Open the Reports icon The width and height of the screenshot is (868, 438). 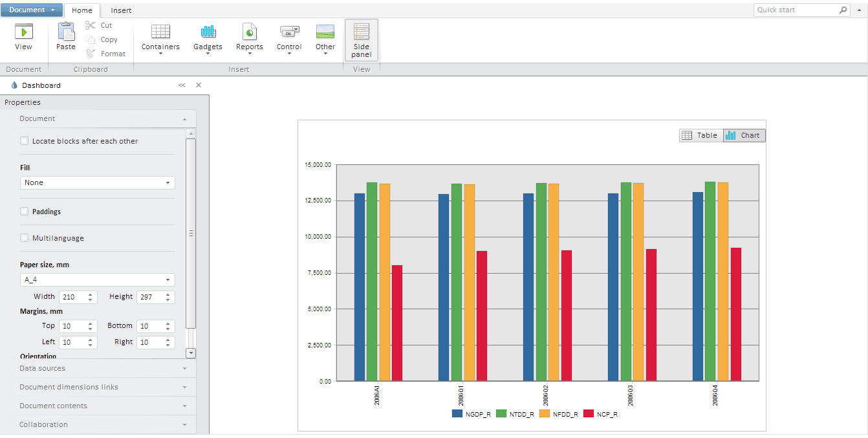tap(249, 31)
